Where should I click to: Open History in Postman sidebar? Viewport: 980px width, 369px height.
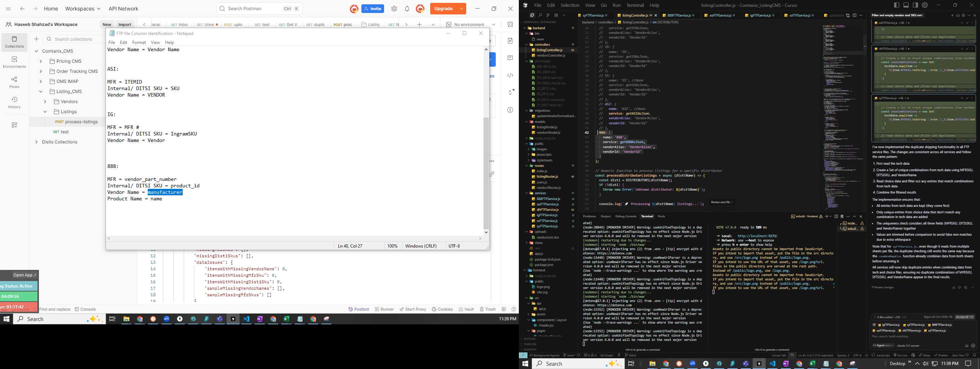(x=14, y=103)
